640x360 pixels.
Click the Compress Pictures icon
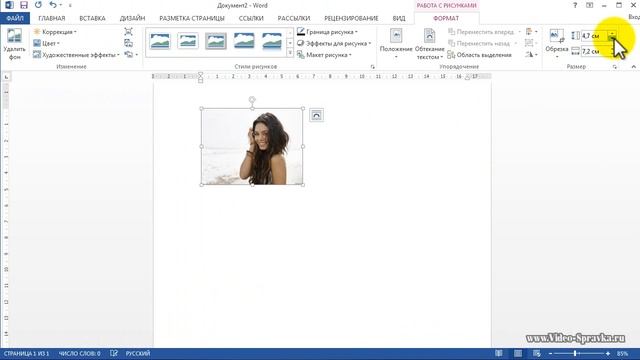[x=129, y=32]
